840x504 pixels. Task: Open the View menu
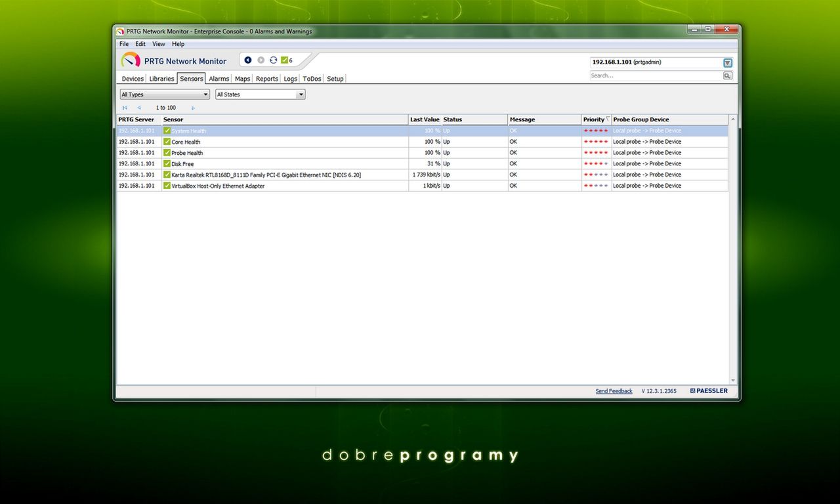click(159, 44)
